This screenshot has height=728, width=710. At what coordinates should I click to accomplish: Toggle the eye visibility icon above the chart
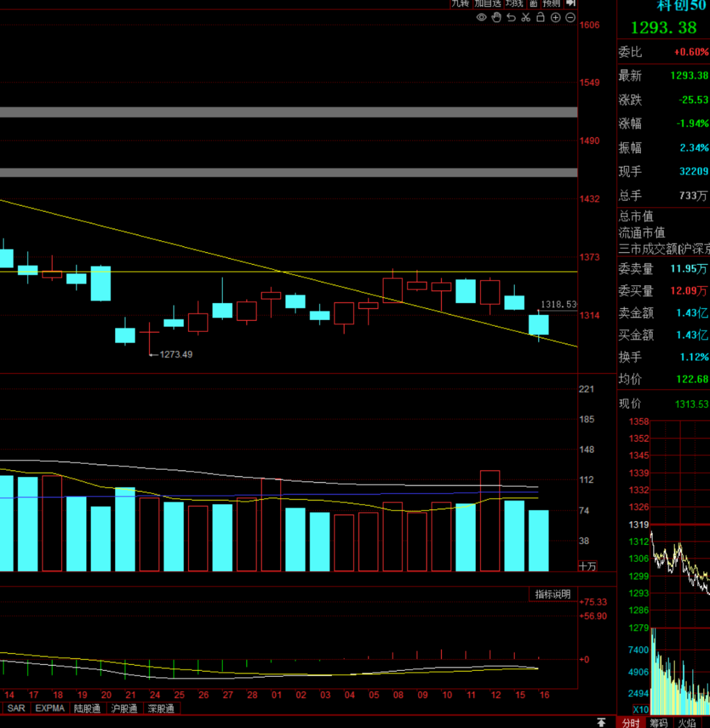click(x=482, y=18)
